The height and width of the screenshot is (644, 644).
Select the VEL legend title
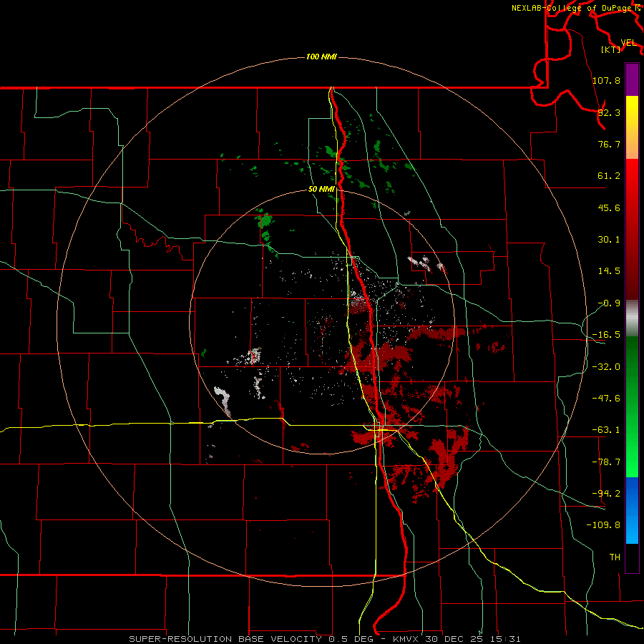pos(628,43)
